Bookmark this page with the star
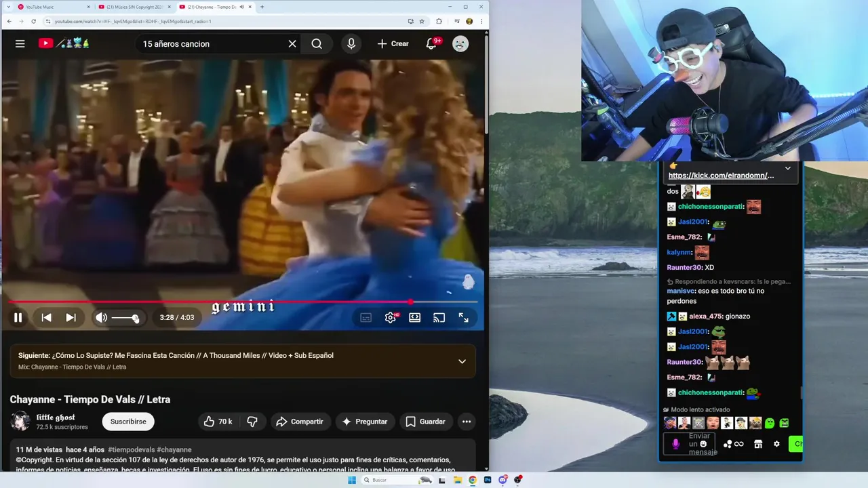 (x=422, y=21)
